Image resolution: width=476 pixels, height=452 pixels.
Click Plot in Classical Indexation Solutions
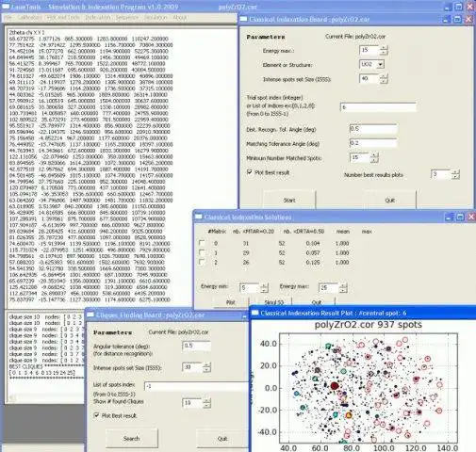click(x=231, y=302)
